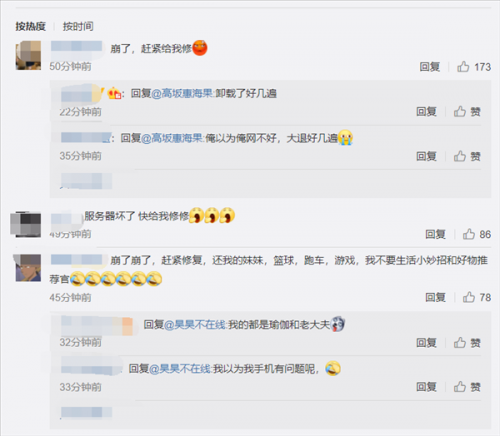Reply to the 服务器坏了 comment
Image resolution: width=500 pixels, height=436 pixels.
pos(435,234)
